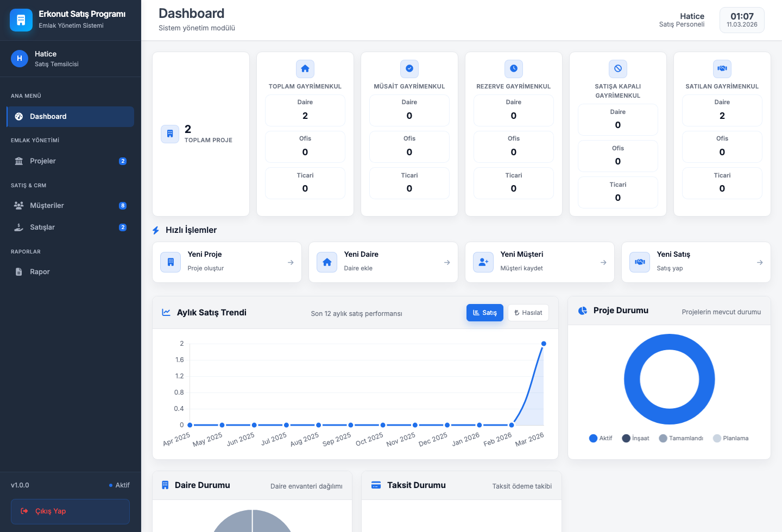
Task: Go to Müşteriler in the sidebar
Action: (x=47, y=206)
